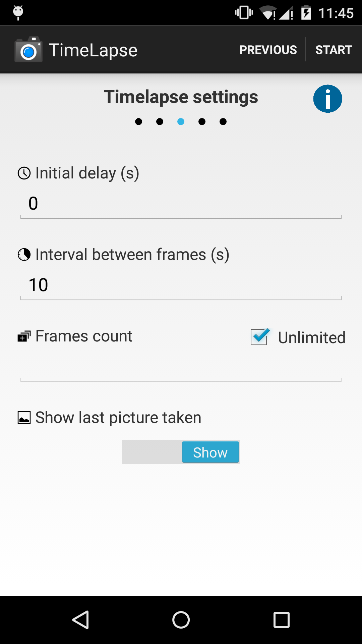Image resolution: width=362 pixels, height=644 pixels.
Task: Focus the Initial delay input field
Action: (181, 204)
